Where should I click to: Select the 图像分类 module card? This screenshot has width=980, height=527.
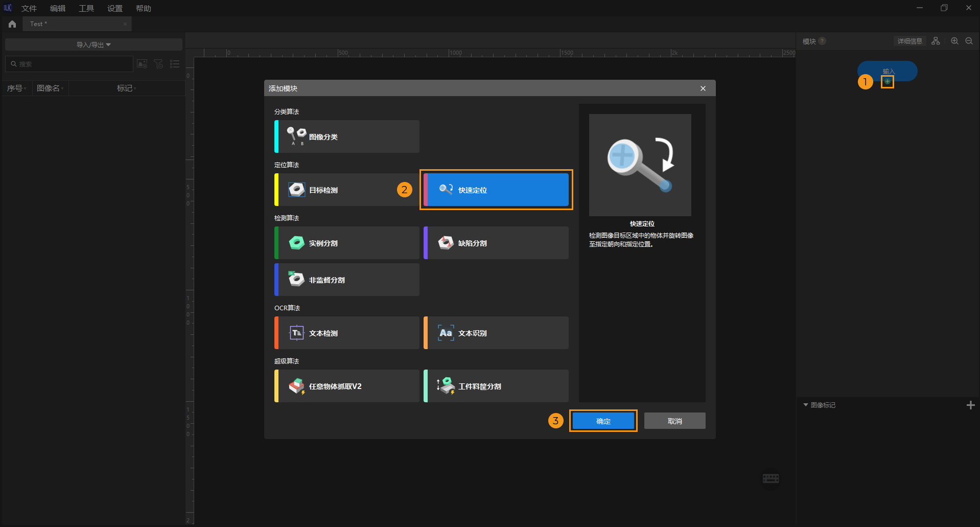pos(347,136)
